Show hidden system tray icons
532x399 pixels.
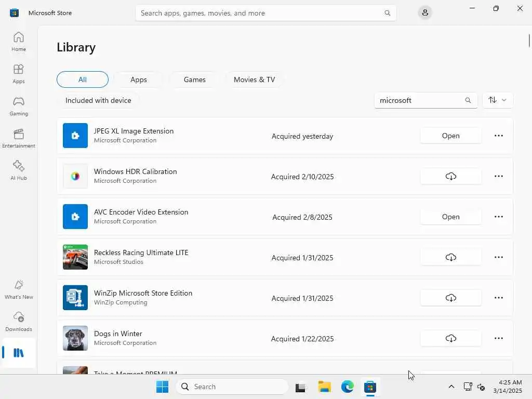click(451, 387)
